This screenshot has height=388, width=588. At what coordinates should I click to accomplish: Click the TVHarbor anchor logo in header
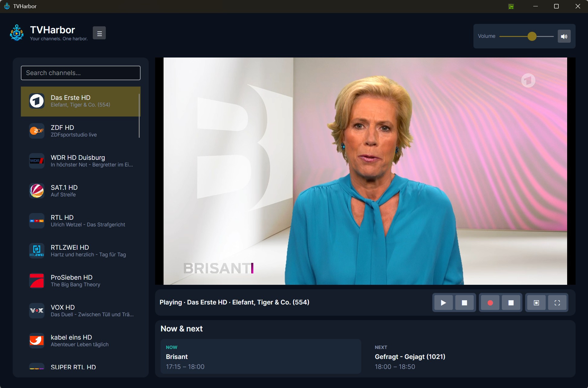point(17,33)
